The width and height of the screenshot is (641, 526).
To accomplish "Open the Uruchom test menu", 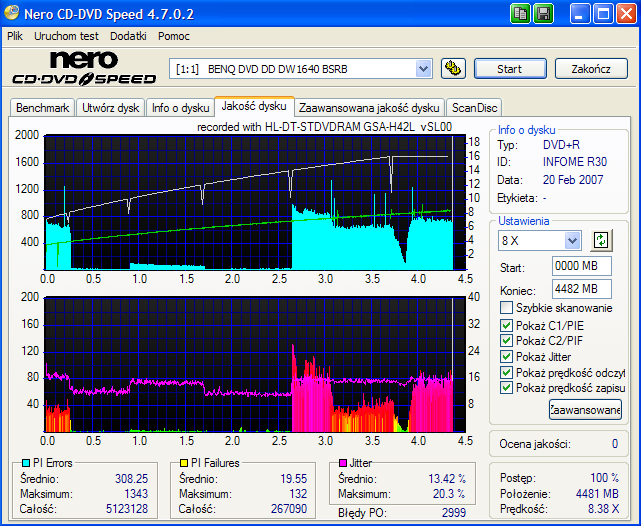I will pyautogui.click(x=66, y=35).
